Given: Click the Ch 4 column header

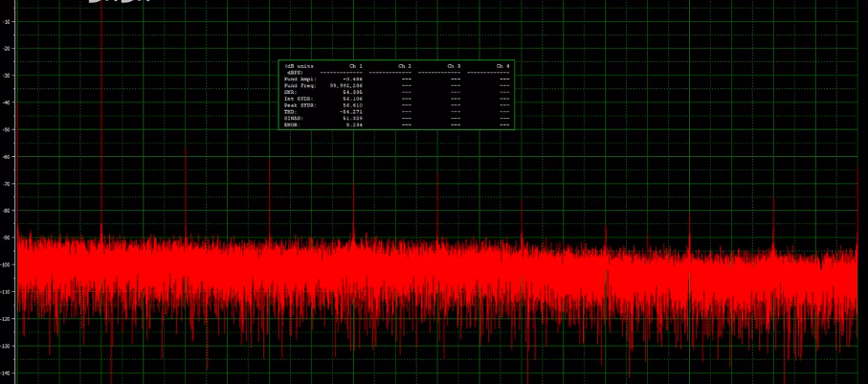Looking at the screenshot, I should tap(502, 66).
